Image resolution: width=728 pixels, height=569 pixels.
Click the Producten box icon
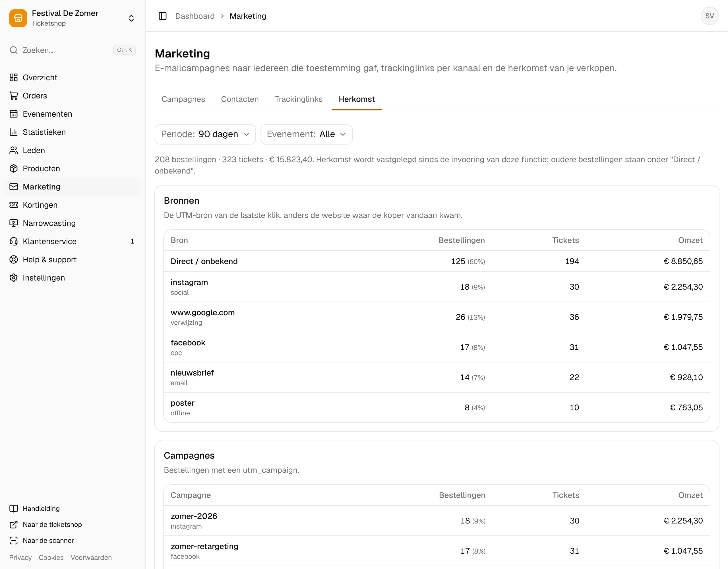(x=14, y=168)
